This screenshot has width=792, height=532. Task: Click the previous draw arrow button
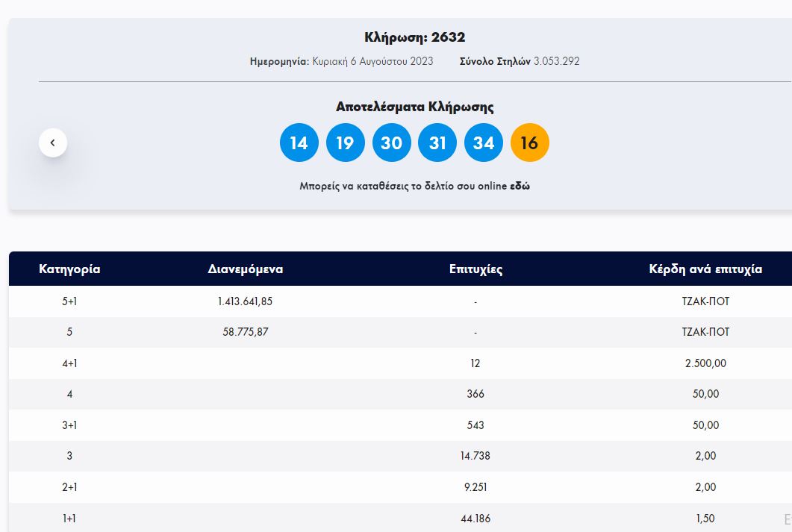53,143
